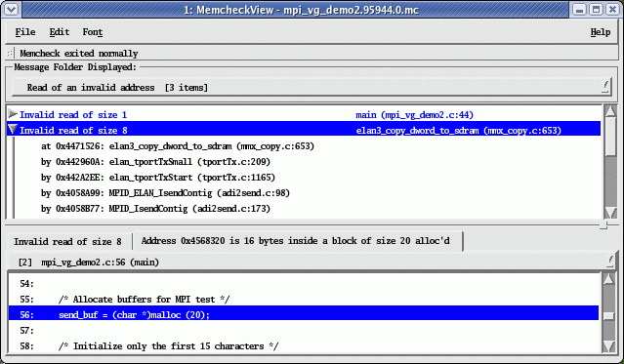This screenshot has height=364, width=624.
Task: Maximize the MemcheckView window
Action: (596, 10)
